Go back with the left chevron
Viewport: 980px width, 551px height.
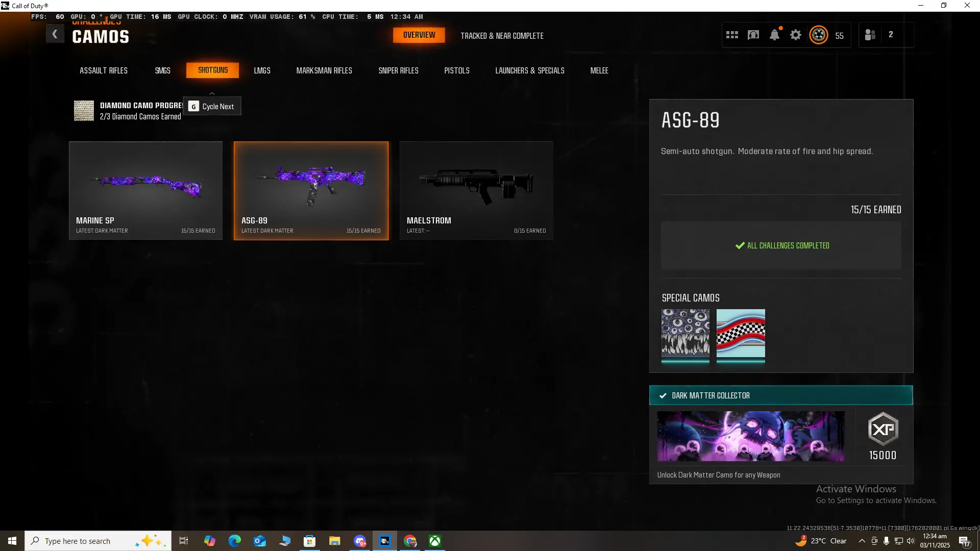coord(55,34)
